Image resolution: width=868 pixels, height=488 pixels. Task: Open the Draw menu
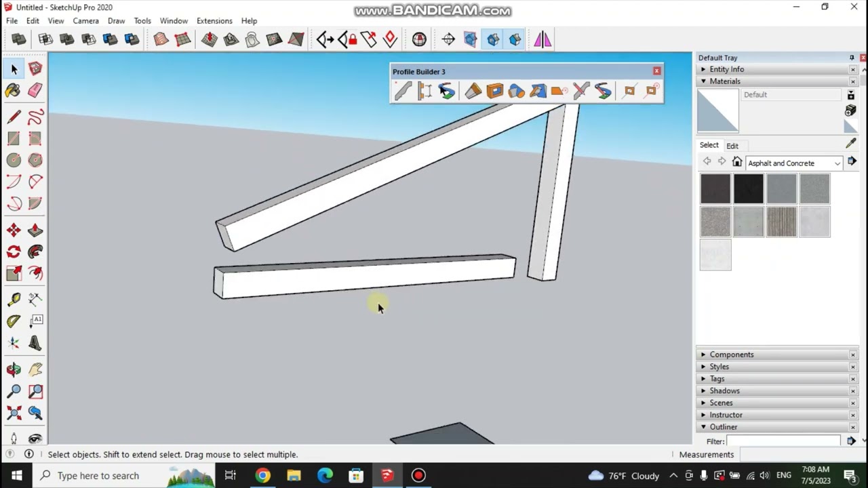[x=116, y=21]
